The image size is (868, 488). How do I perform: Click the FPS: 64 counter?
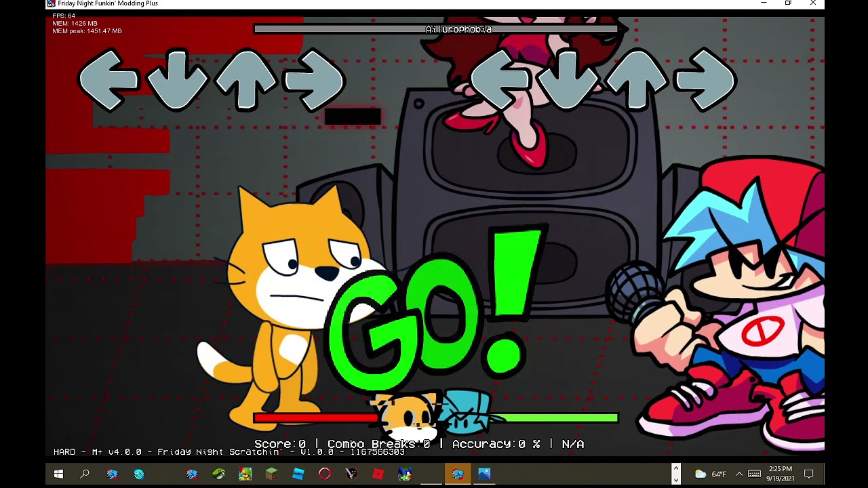[x=64, y=16]
